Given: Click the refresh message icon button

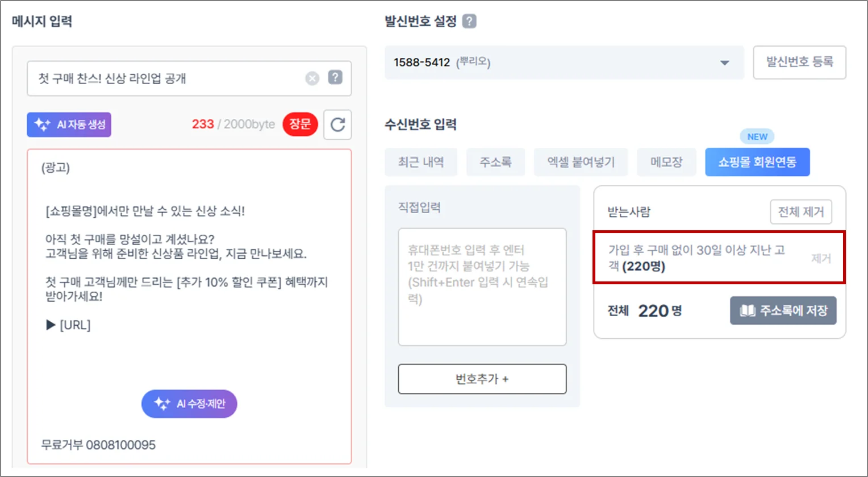Looking at the screenshot, I should tap(337, 125).
